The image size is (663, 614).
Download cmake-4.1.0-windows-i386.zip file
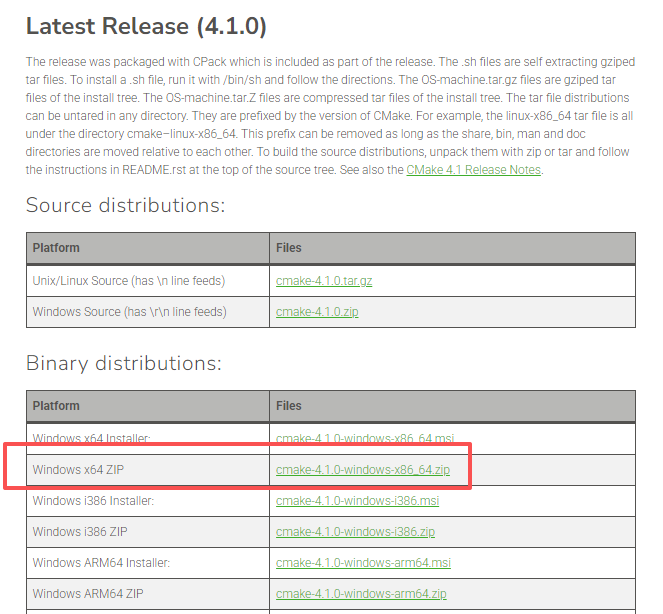355,532
